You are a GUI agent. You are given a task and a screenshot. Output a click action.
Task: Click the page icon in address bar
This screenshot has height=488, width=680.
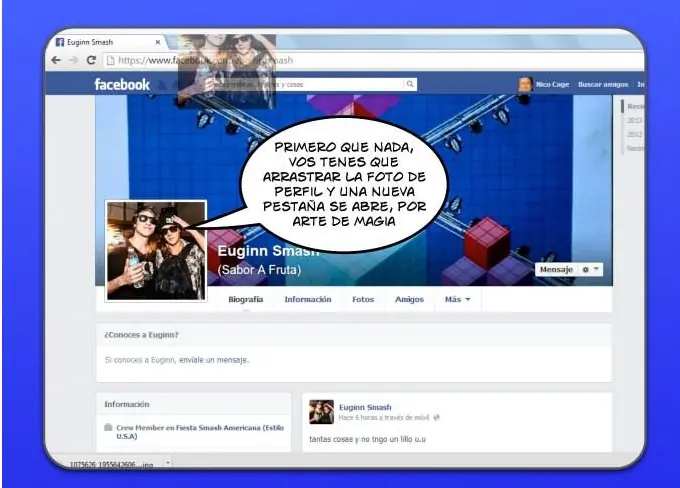111,60
